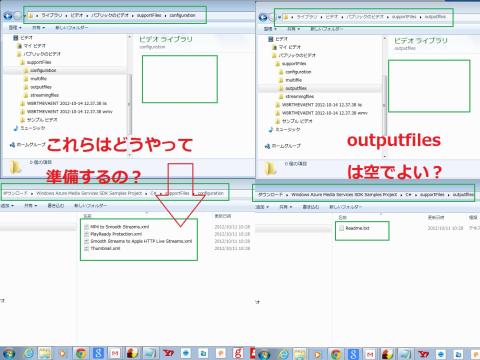The width and height of the screenshot is (480, 360).
Task: Open Windows Media Player from the right taskbar
Action: coord(317,354)
